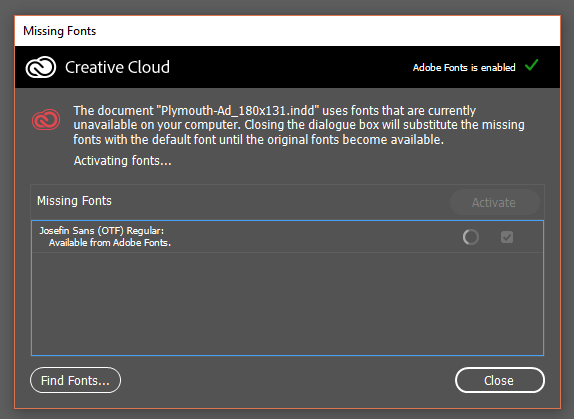Click the green Adobe Fonts enabled checkmark
Screen dimensions: 574x419
(x=531, y=66)
